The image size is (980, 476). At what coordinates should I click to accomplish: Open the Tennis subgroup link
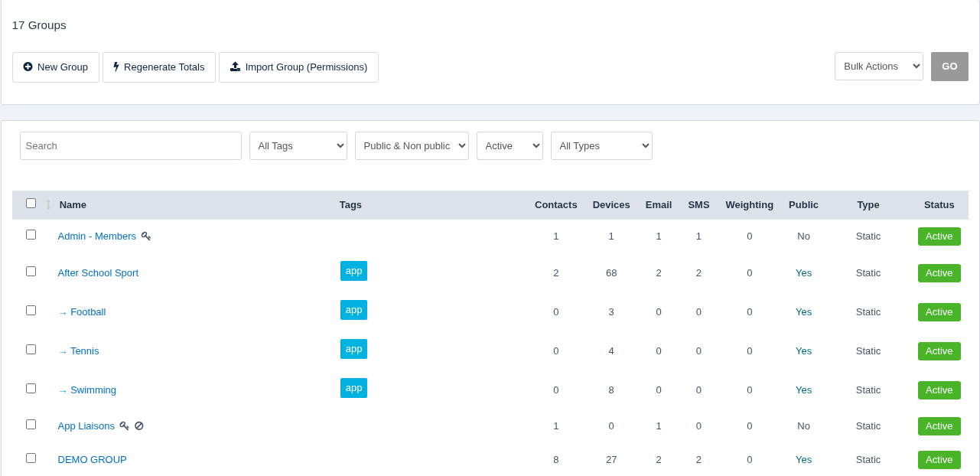point(85,351)
